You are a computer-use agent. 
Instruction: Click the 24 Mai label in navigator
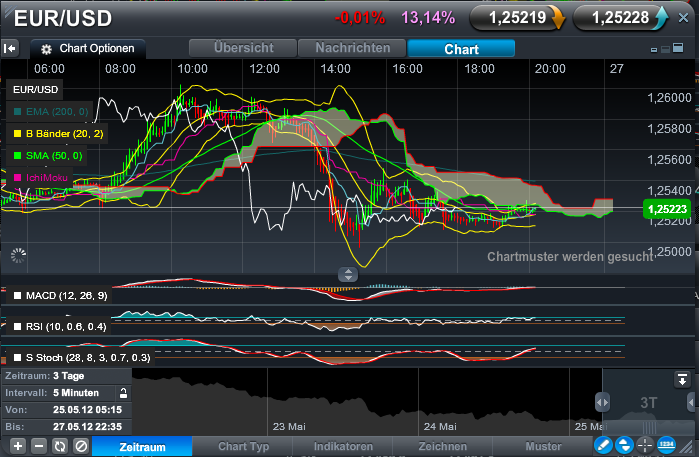point(440,427)
